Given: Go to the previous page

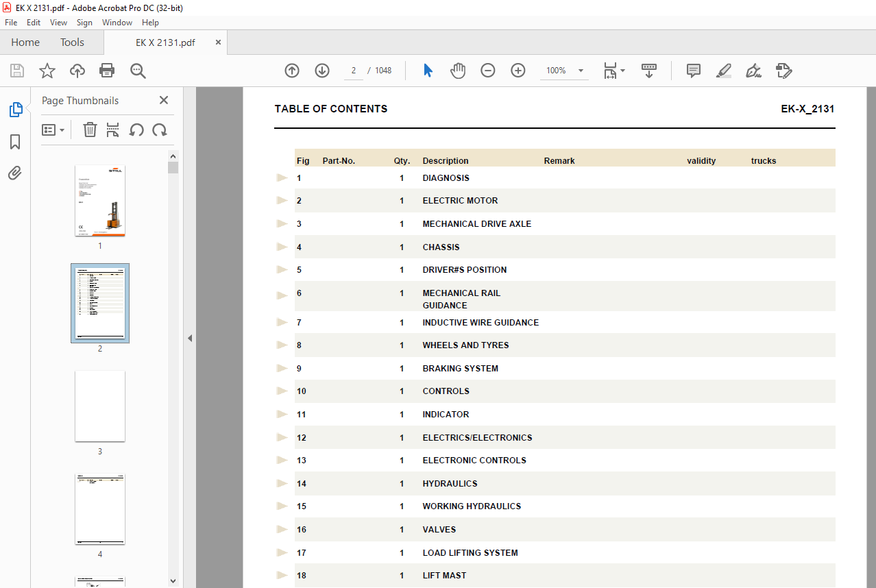Looking at the screenshot, I should coord(292,71).
